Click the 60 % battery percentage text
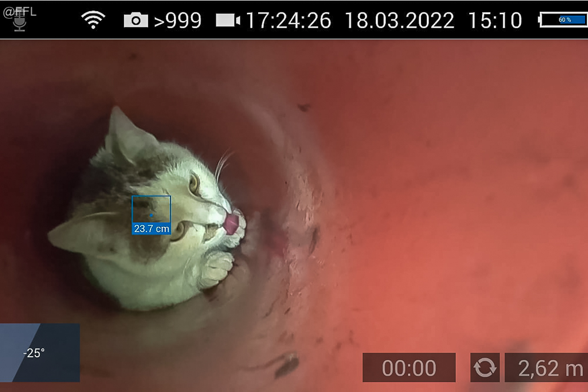 (564, 20)
